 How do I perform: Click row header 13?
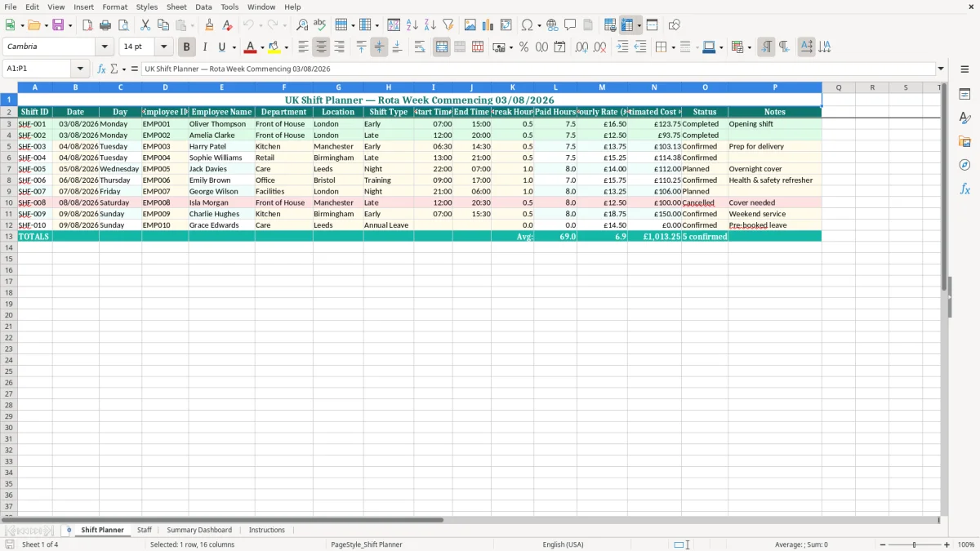(x=9, y=237)
